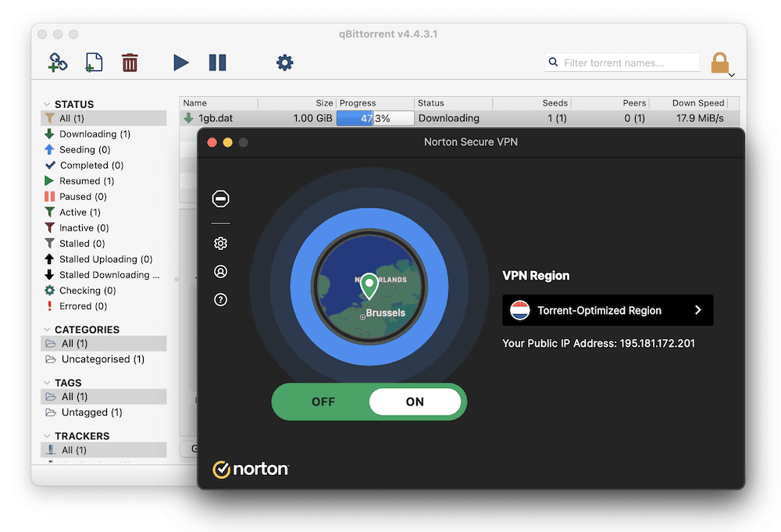Click the padlock icon beside the search box
Screen dimensions: 781x532
pos(719,62)
